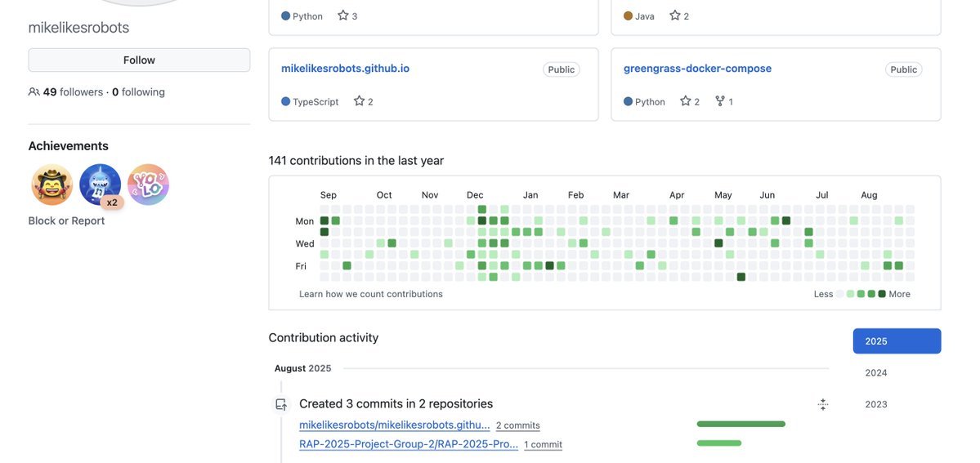980x463 pixels.
Task: Click the lightest gray square in legend
Action: point(840,294)
